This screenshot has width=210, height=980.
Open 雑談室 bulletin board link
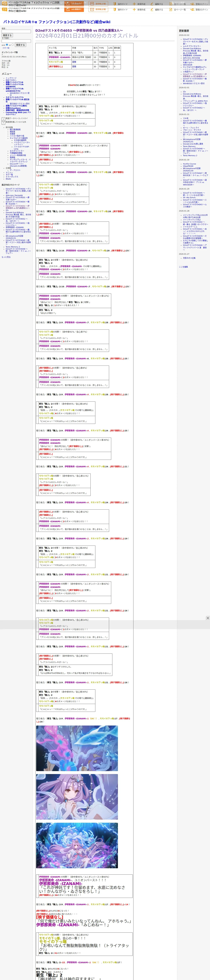13,132
